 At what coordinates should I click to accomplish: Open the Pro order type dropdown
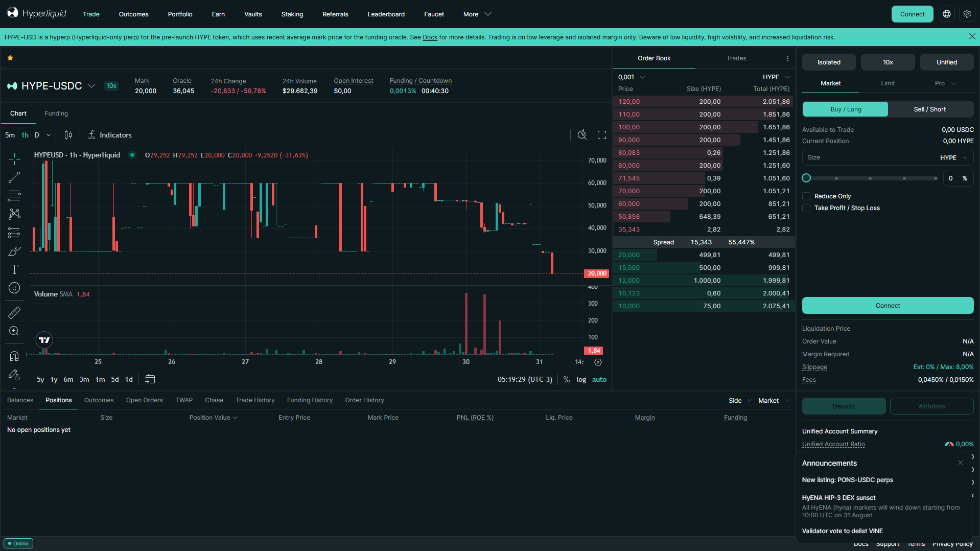tap(945, 83)
